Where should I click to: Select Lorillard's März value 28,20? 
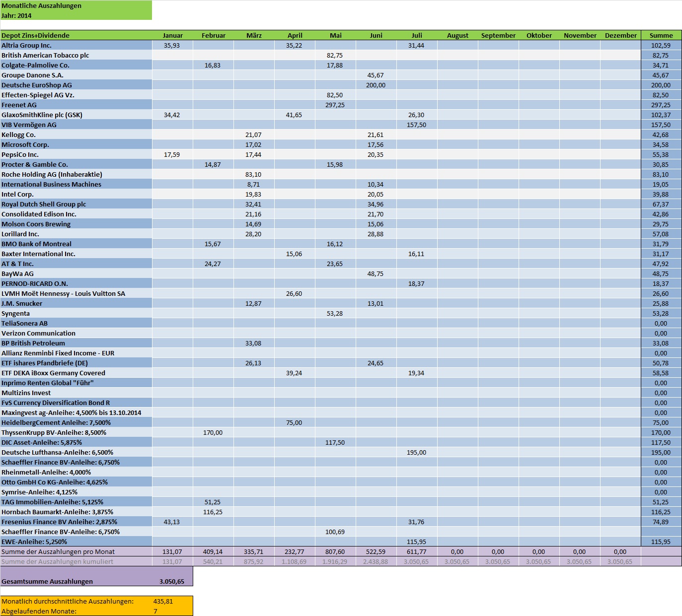[x=254, y=234]
